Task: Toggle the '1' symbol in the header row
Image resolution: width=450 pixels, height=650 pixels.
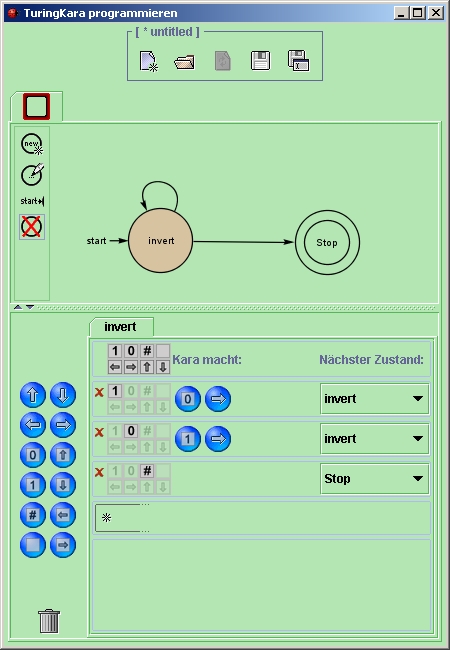Action: (115, 351)
